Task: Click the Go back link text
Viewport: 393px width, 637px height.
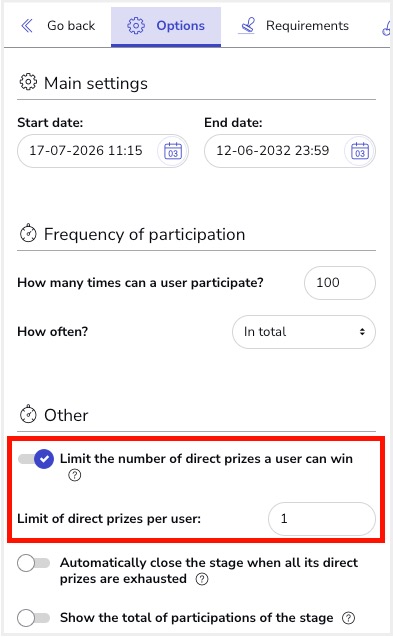Action: [x=71, y=26]
